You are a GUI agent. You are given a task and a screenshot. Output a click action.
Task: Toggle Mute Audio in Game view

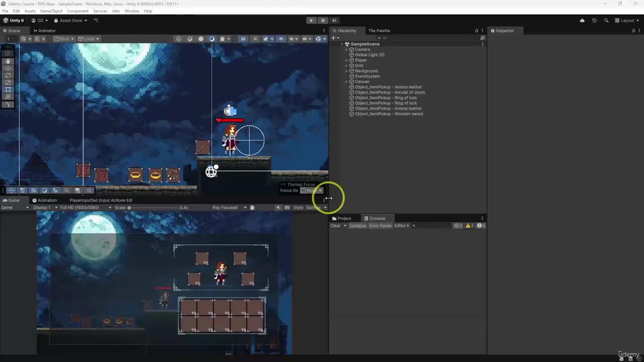pyautogui.click(x=278, y=208)
